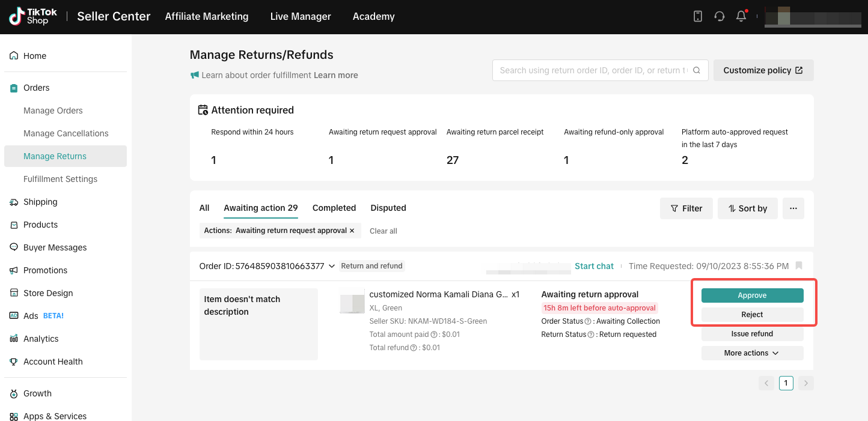Open the More actions dropdown

[752, 353]
